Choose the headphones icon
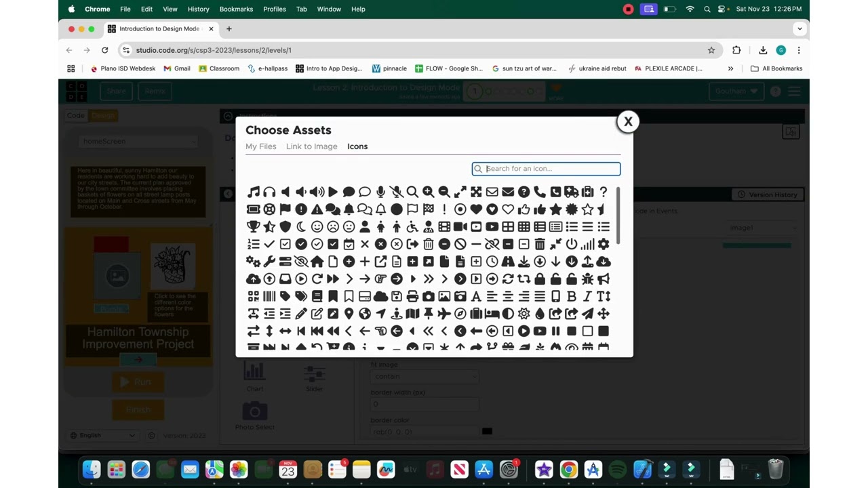868x488 pixels. point(269,192)
